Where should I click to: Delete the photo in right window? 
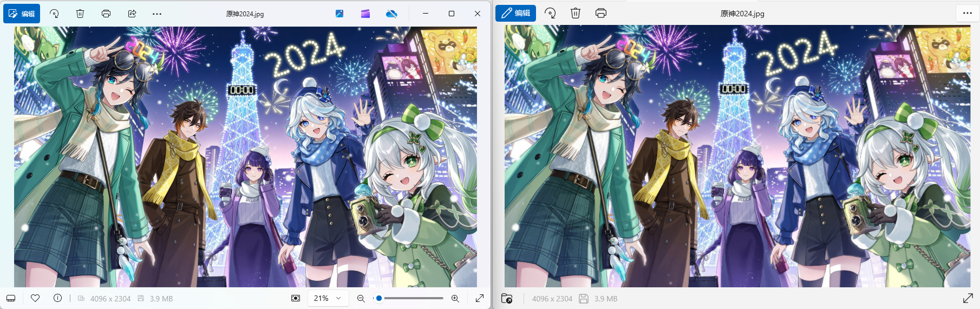576,13
